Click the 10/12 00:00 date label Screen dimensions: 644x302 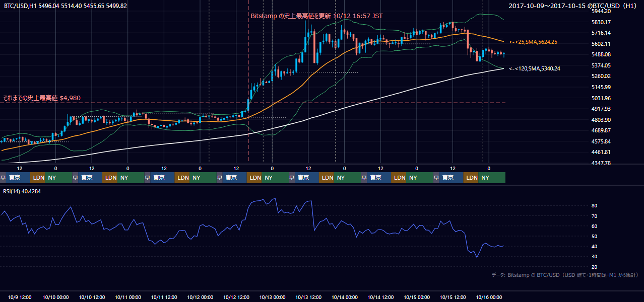click(200, 297)
